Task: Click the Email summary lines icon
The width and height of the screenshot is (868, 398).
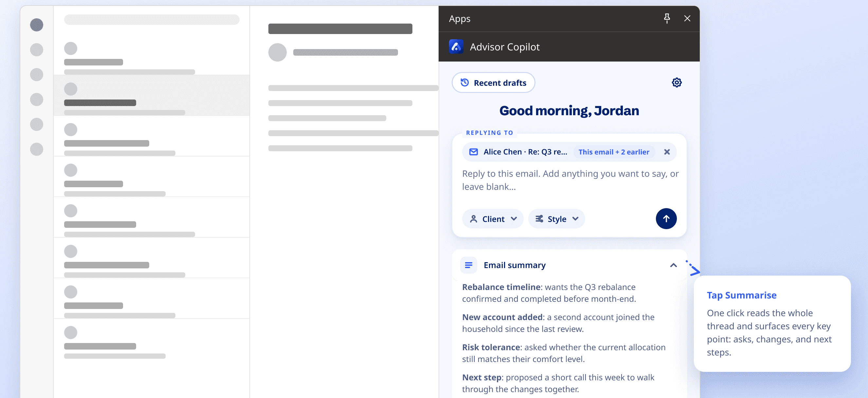Action: [468, 265]
